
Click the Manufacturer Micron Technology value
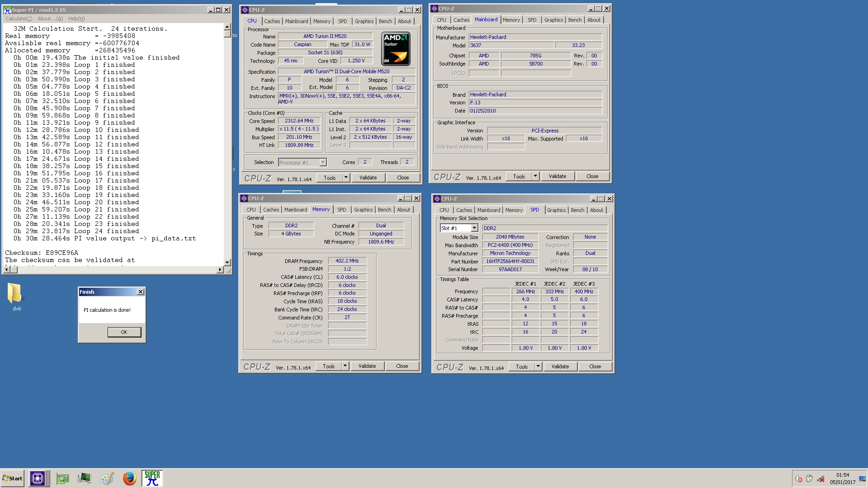510,253
